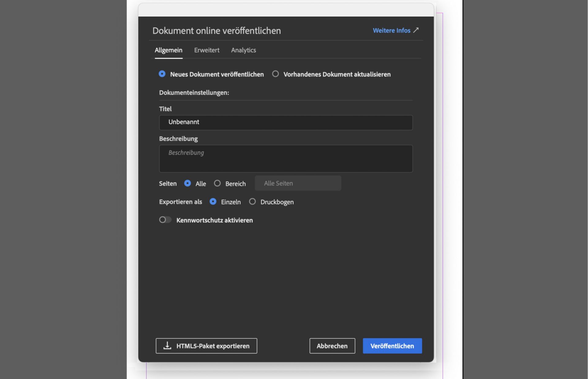Switch to the Analytics tab
588x379 pixels.
pyautogui.click(x=243, y=50)
